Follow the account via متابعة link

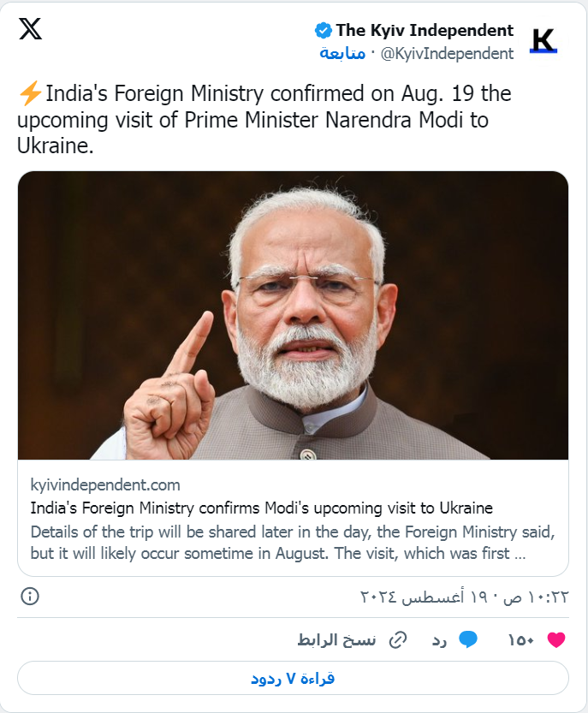(x=342, y=54)
